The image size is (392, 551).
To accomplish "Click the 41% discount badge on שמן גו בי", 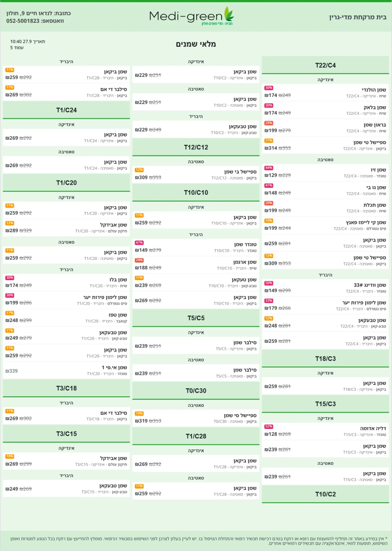I will tap(269, 186).
